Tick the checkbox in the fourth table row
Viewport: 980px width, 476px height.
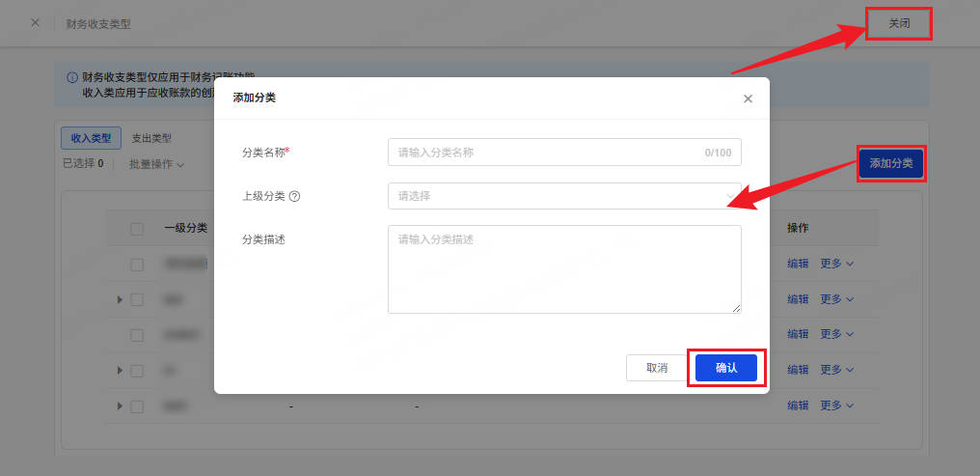137,371
